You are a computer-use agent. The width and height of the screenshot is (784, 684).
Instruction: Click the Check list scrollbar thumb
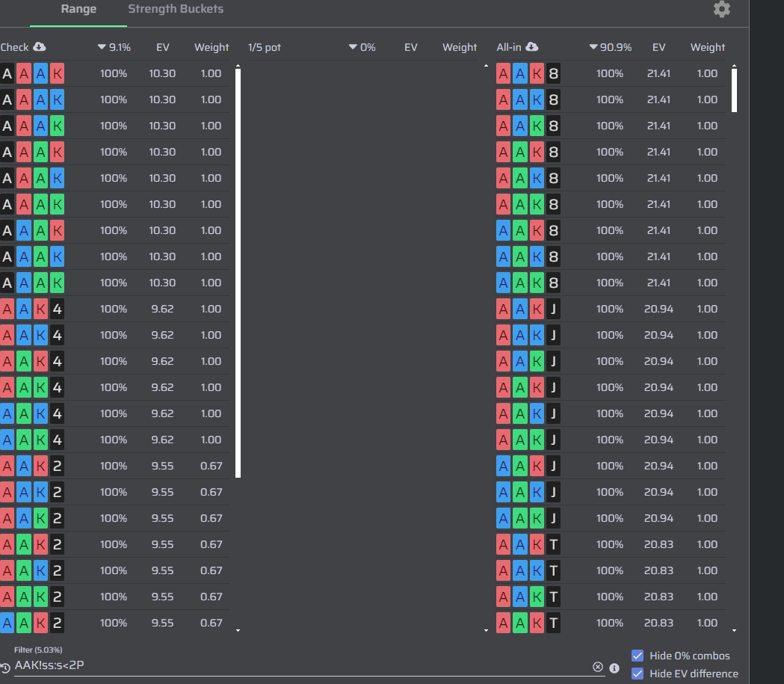(x=238, y=273)
